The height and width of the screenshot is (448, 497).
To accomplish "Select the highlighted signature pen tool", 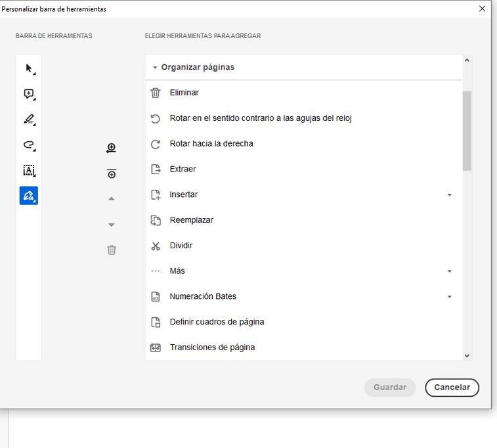I will pyautogui.click(x=29, y=196).
